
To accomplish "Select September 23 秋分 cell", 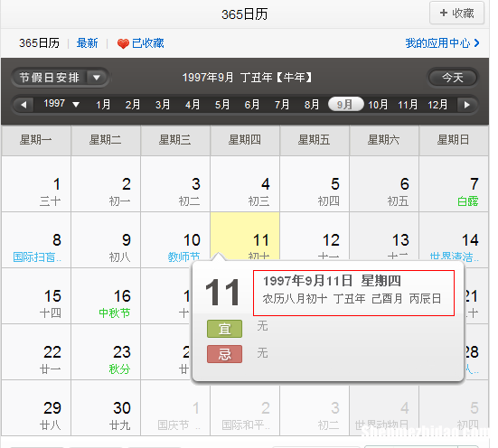I will pos(106,351).
